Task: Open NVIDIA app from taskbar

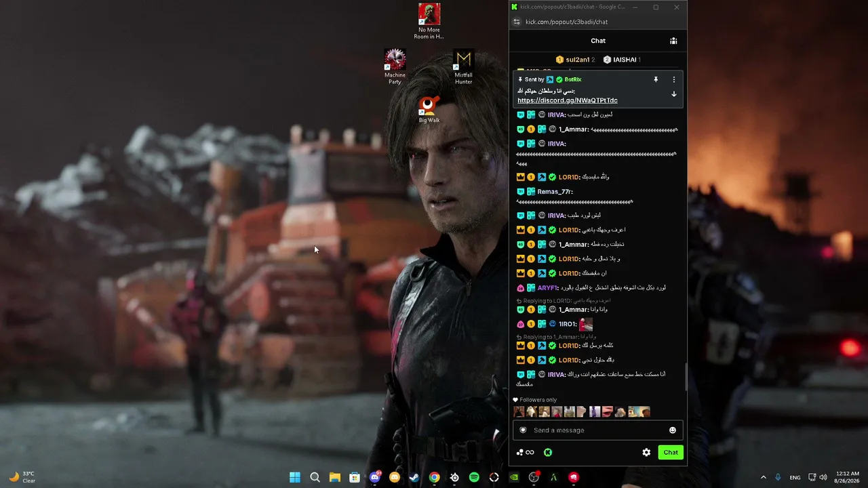Action: coord(514,477)
